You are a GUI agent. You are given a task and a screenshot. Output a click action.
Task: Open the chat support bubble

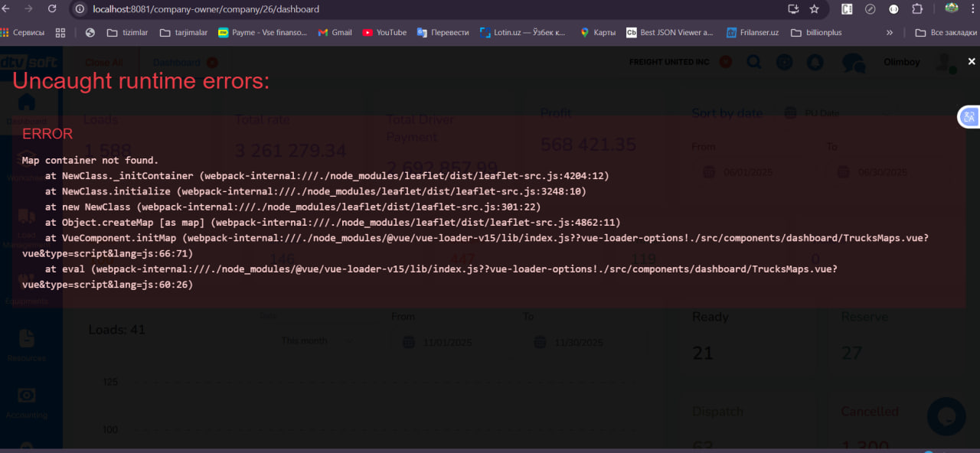click(946, 416)
